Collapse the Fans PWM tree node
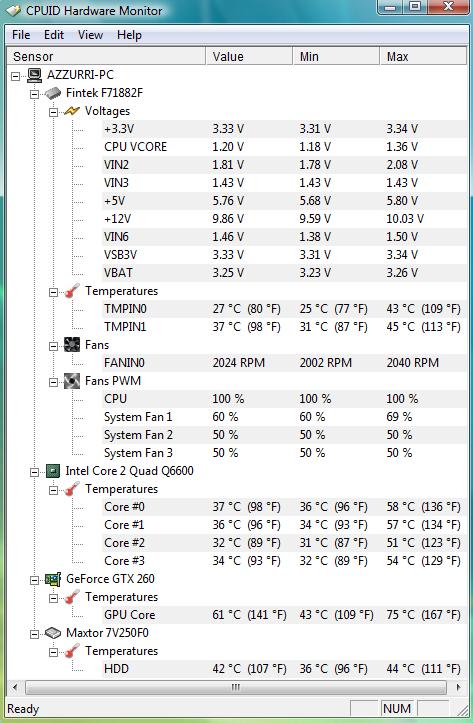Screen dimensions: 473x723 pyautogui.click(x=53, y=382)
